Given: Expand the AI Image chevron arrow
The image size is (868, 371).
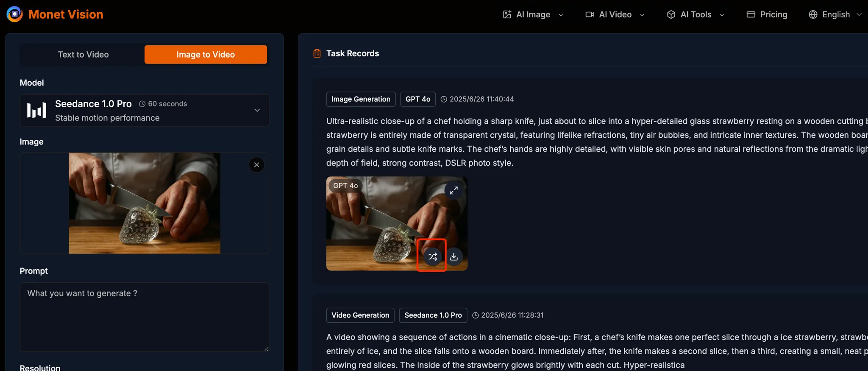Looking at the screenshot, I should tap(561, 15).
